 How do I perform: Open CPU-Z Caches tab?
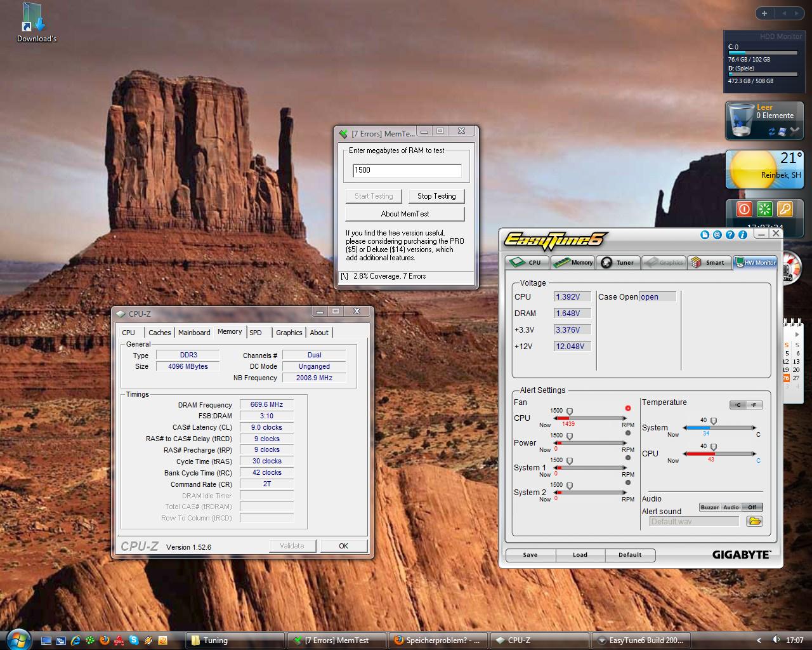(x=159, y=333)
